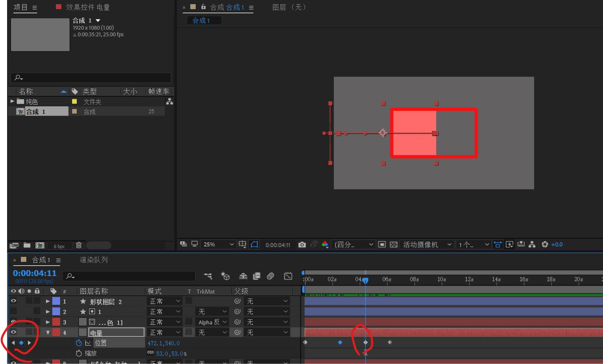Click the blue 0:00:04:11 timeline timecode
The width and height of the screenshot is (603, 364).
pyautogui.click(x=35, y=273)
